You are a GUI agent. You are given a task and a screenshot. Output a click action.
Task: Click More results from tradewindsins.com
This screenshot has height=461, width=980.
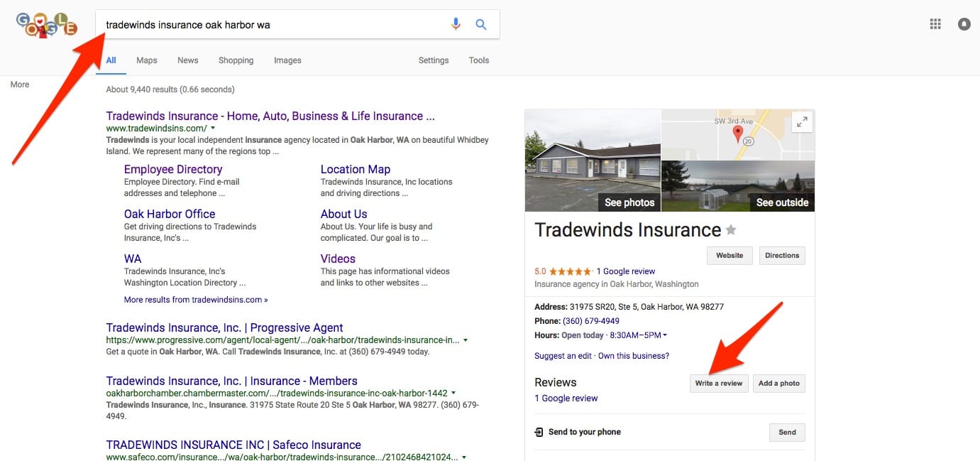click(x=196, y=300)
